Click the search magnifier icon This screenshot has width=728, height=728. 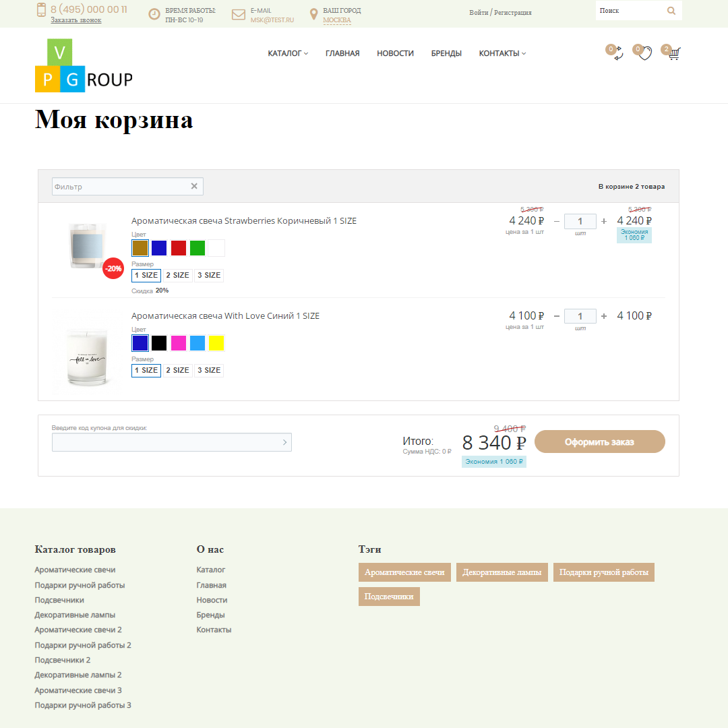(671, 11)
